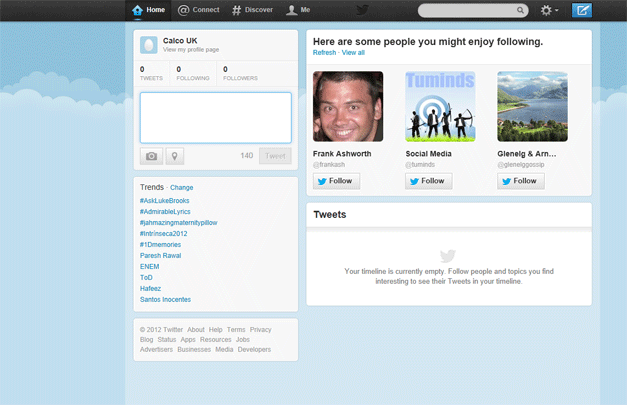This screenshot has height=405, width=627.
Task: Open trend ToD
Action: point(146,277)
